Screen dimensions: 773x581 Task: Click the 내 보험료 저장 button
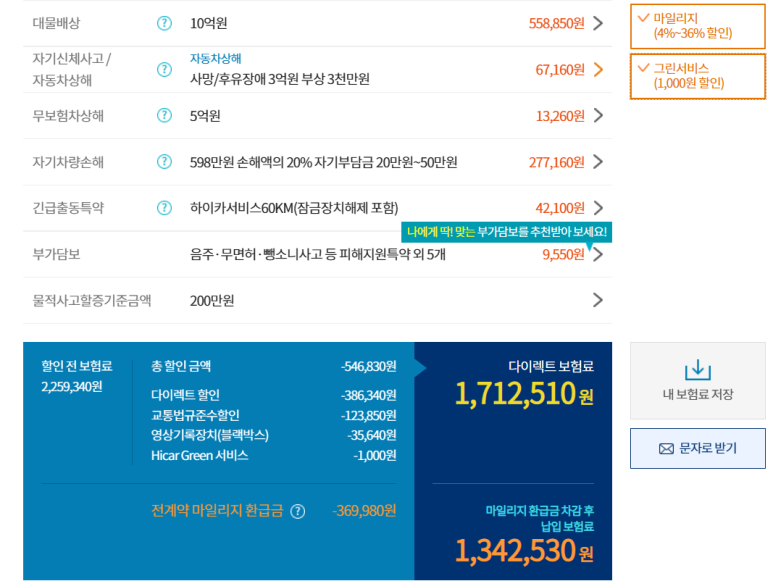698,381
